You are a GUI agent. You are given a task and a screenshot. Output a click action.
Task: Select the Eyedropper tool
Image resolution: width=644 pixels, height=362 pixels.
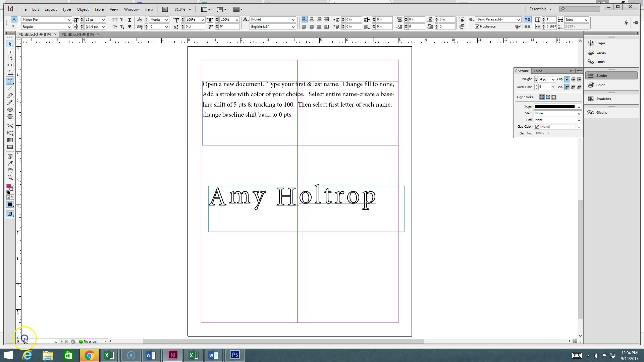tap(10, 164)
